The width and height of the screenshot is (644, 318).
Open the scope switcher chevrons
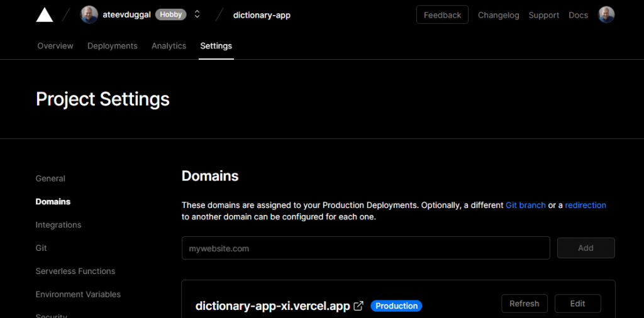[x=197, y=14]
